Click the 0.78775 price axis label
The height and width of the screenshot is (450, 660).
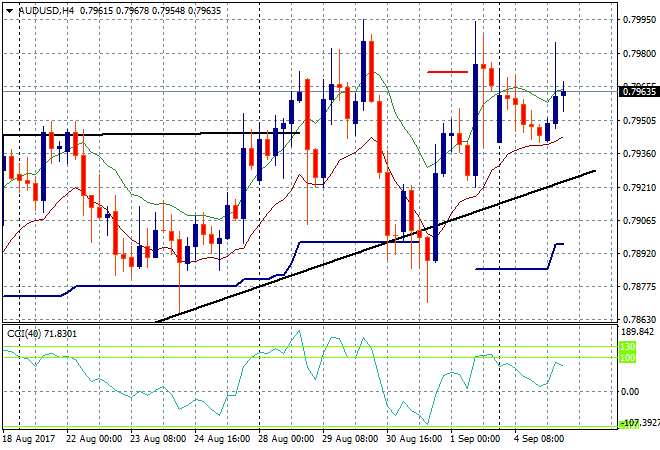tap(639, 287)
